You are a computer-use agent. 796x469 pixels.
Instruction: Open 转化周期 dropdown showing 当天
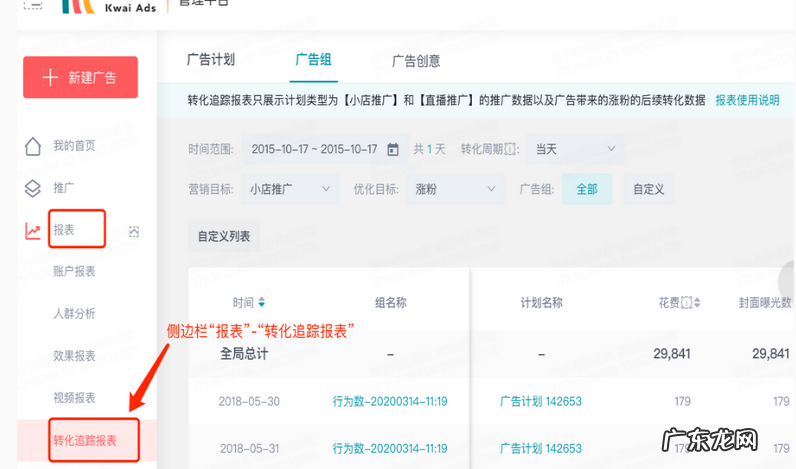[x=575, y=149]
